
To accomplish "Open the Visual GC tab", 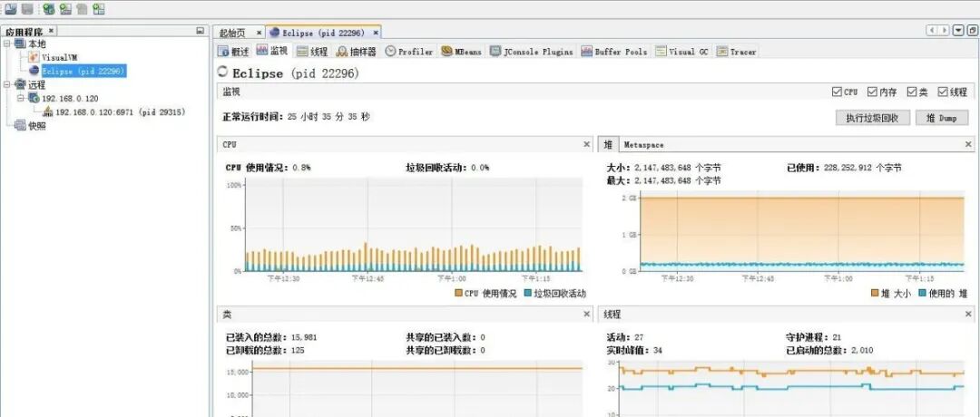I will [681, 51].
